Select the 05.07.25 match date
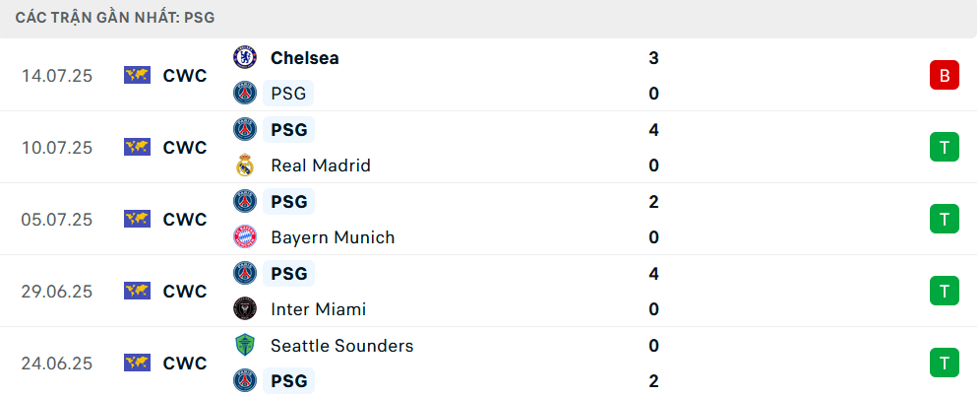 [x=56, y=220]
